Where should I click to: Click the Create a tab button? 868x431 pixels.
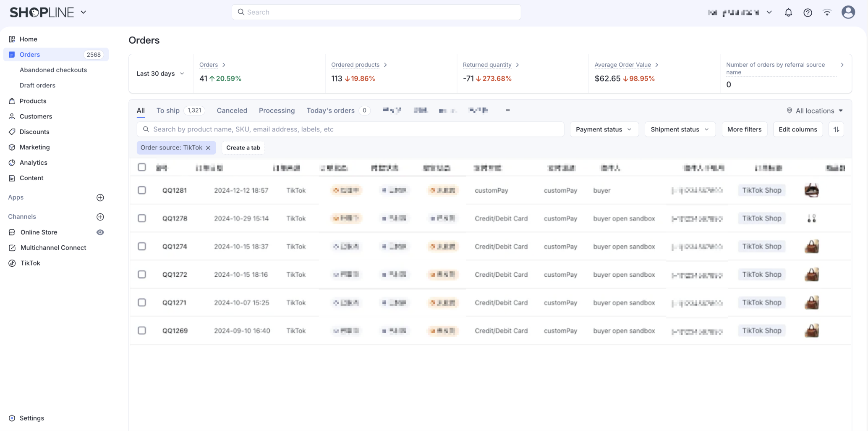tap(243, 148)
